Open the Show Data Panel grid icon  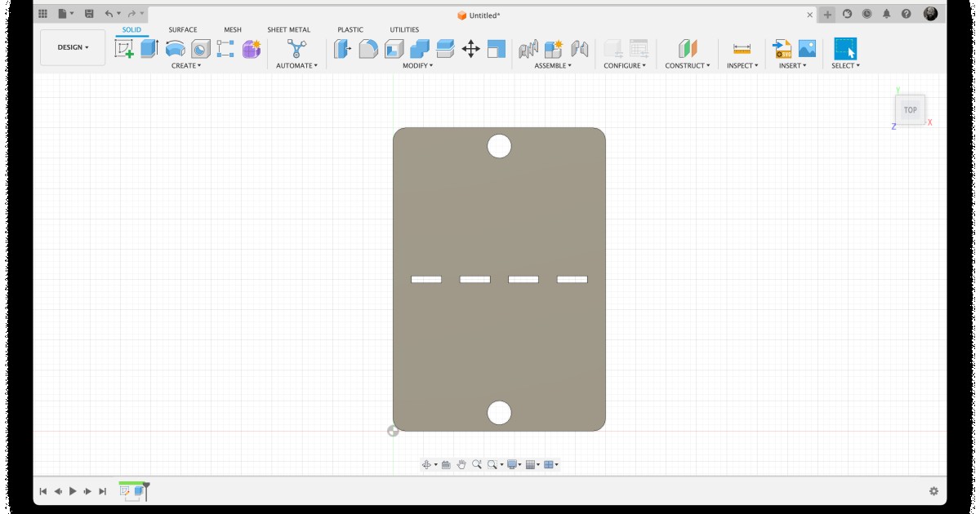point(42,14)
